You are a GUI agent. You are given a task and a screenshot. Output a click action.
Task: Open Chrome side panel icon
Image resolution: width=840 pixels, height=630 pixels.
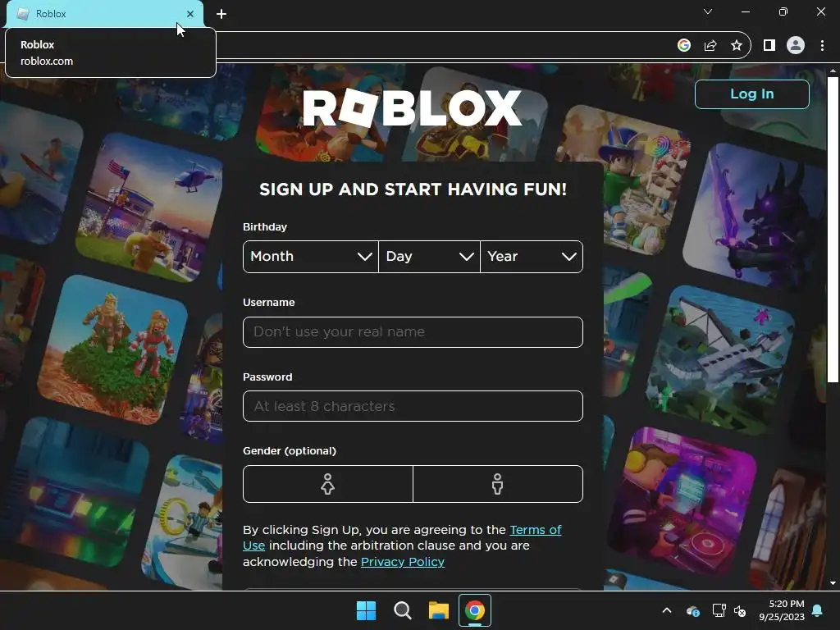(x=769, y=46)
